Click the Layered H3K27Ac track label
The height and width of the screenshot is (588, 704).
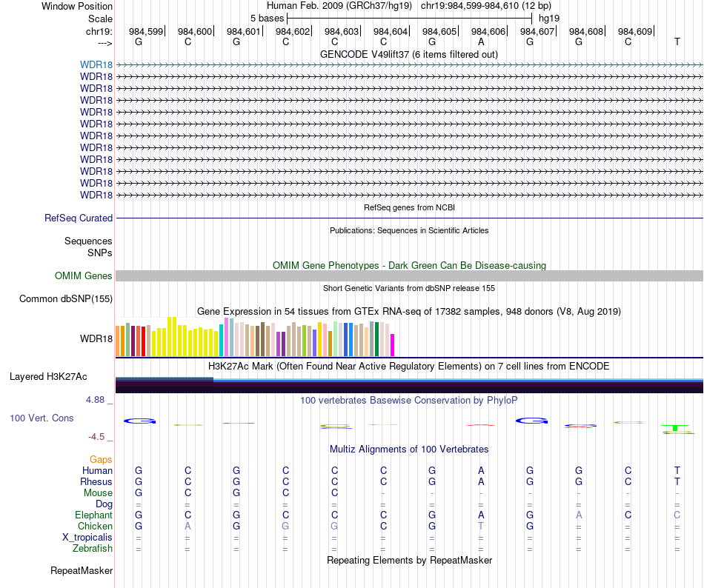48,377
